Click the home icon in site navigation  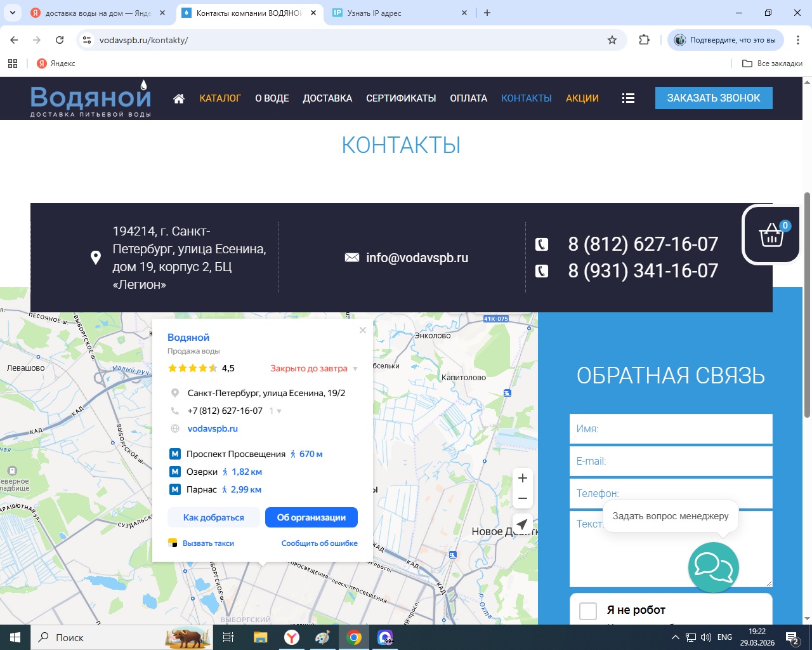pyautogui.click(x=179, y=98)
